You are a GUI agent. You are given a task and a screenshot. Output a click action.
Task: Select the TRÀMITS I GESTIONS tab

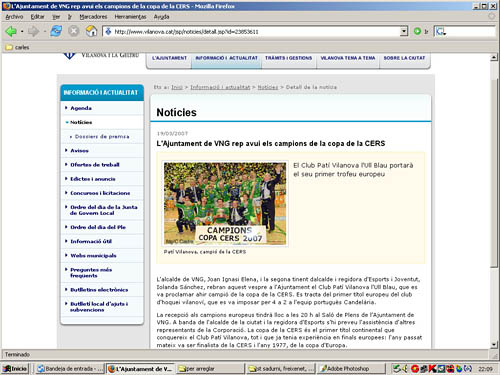(289, 58)
